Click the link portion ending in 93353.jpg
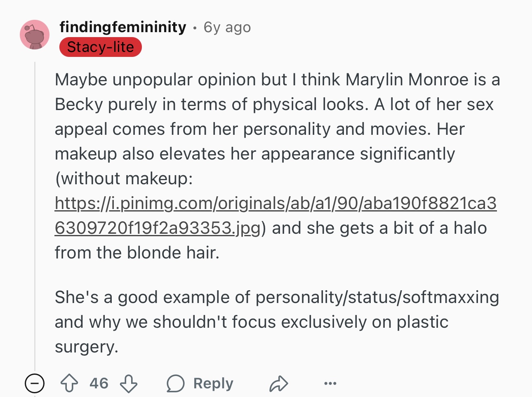The width and height of the screenshot is (532, 397). coord(158,228)
